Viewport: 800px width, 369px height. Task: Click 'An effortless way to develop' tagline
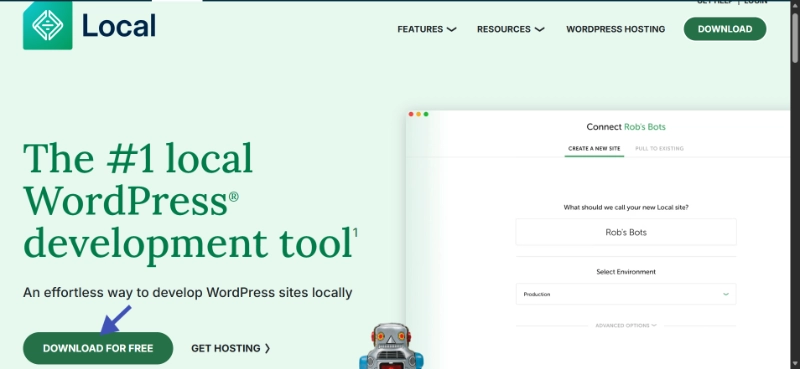point(188,293)
